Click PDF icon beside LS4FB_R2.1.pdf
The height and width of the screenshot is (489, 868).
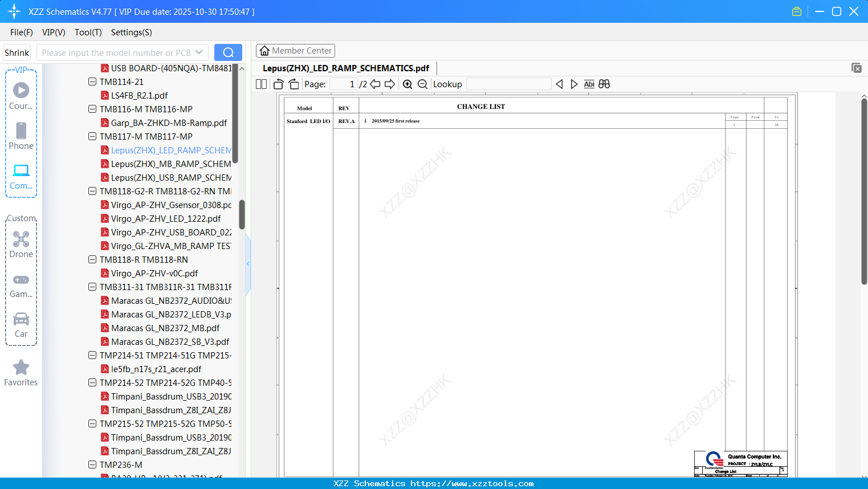coord(105,95)
